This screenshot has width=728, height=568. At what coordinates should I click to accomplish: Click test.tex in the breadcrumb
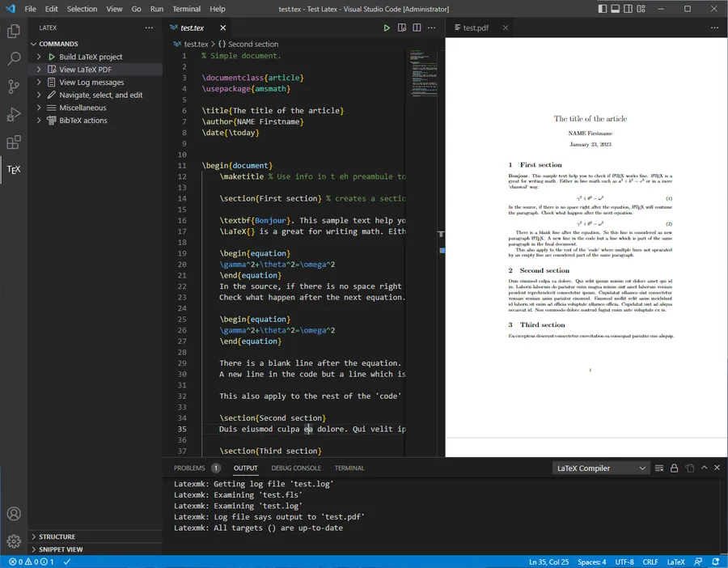pos(196,45)
